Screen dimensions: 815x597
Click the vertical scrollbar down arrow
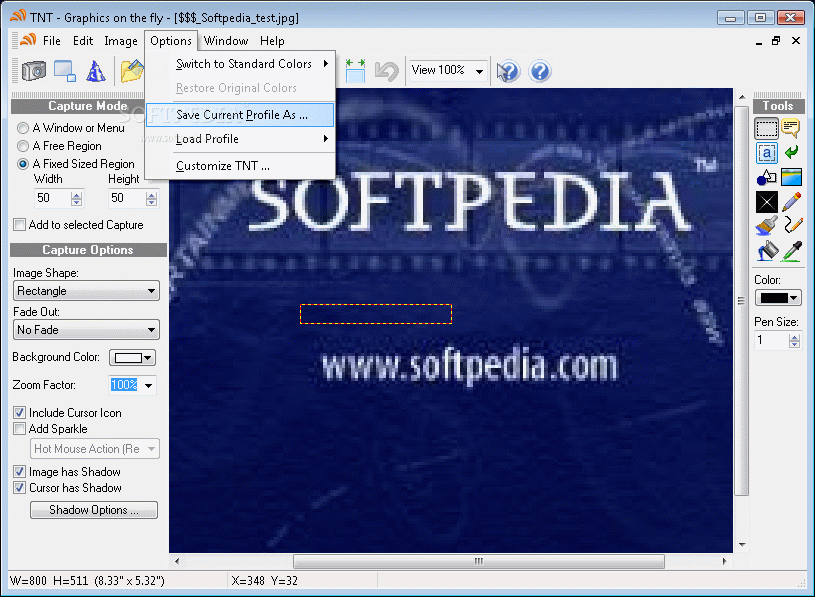click(742, 545)
